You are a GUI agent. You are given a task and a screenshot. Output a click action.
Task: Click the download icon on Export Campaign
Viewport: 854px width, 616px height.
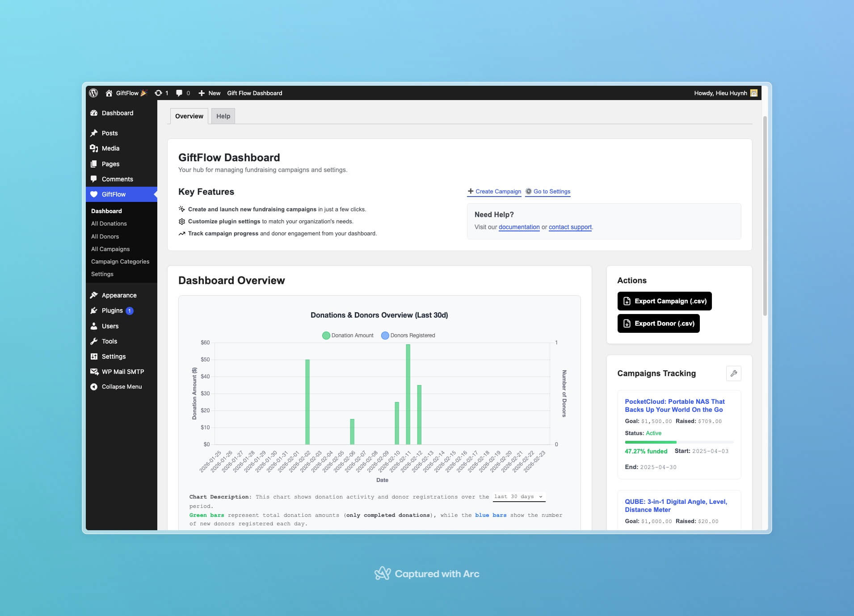(627, 301)
